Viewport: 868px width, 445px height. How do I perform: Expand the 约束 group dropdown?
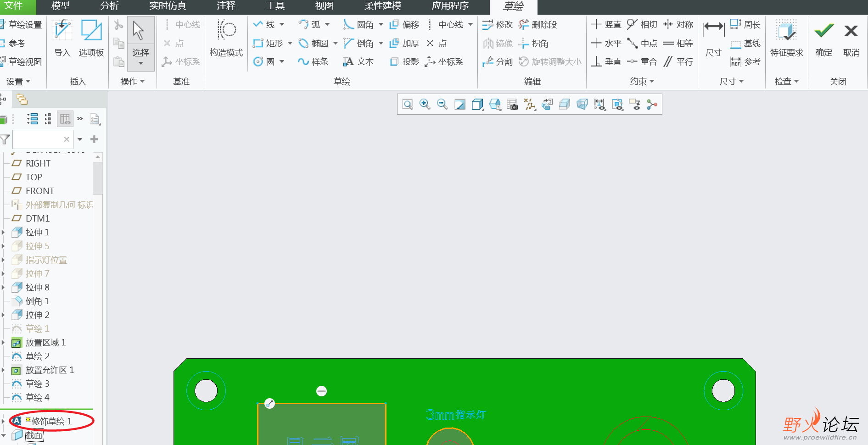pyautogui.click(x=642, y=81)
